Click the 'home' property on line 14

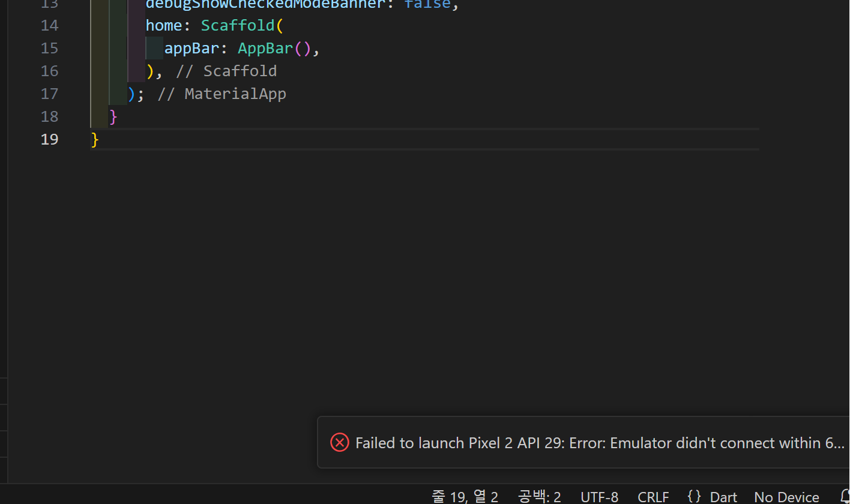coord(164,25)
